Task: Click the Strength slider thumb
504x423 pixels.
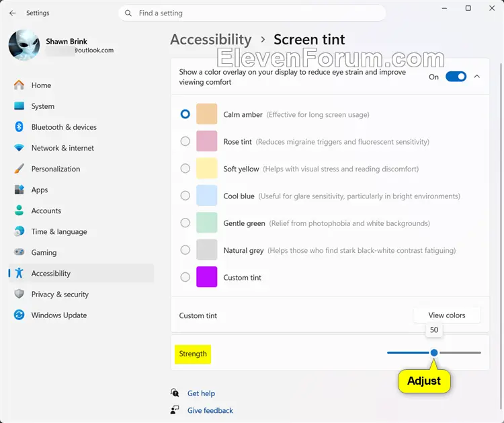Action: (x=434, y=352)
